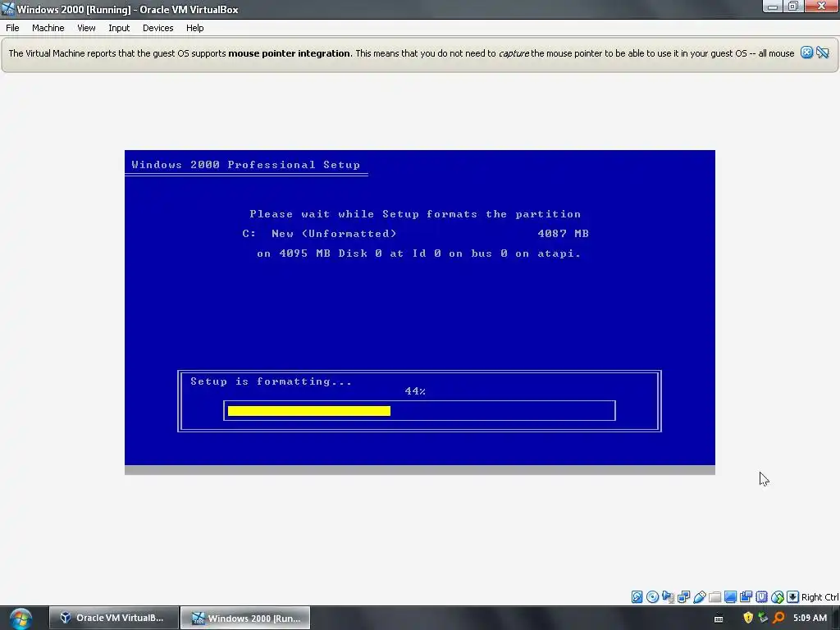Click the mouse integration status icon
Viewport: 840px width, 630px height.
coord(778,597)
